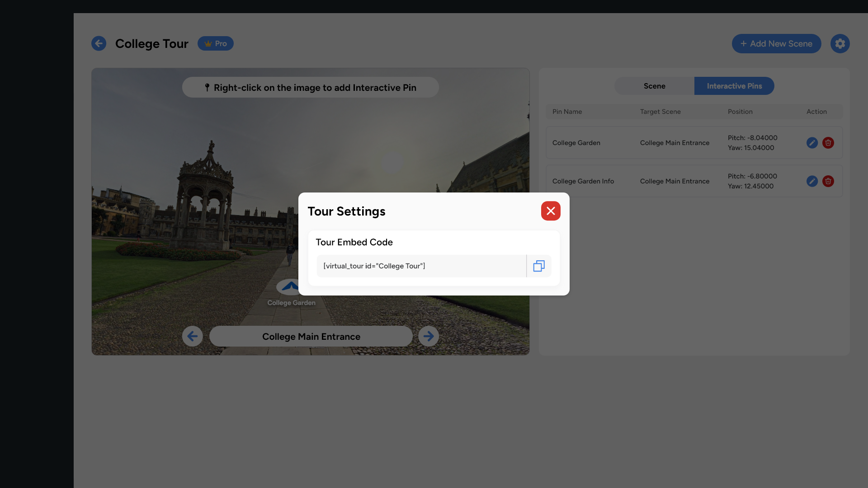The width and height of the screenshot is (868, 488).
Task: Delete the College Garden Info pin
Action: pyautogui.click(x=828, y=181)
